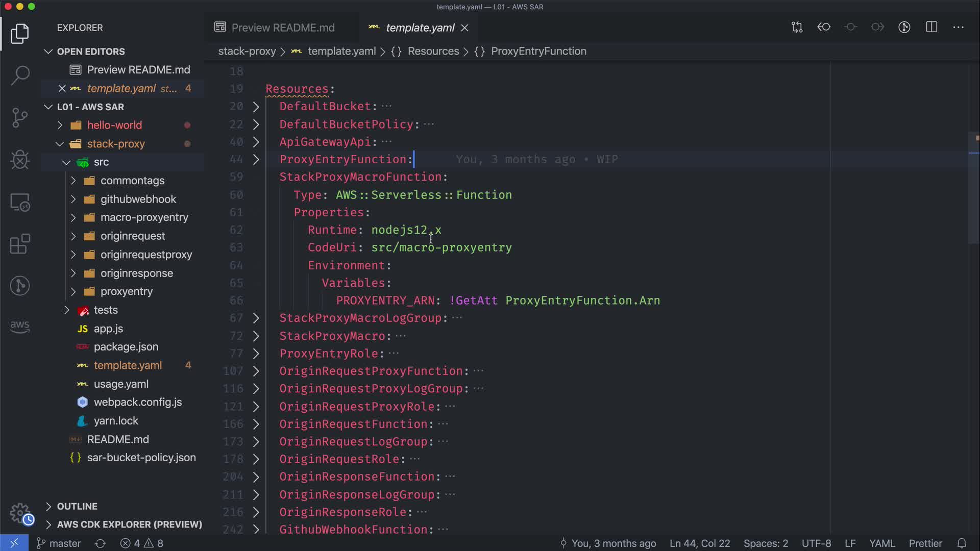Screen dimensions: 980x551
Task: Expand folded DefaultBucket section
Action: coord(256,107)
